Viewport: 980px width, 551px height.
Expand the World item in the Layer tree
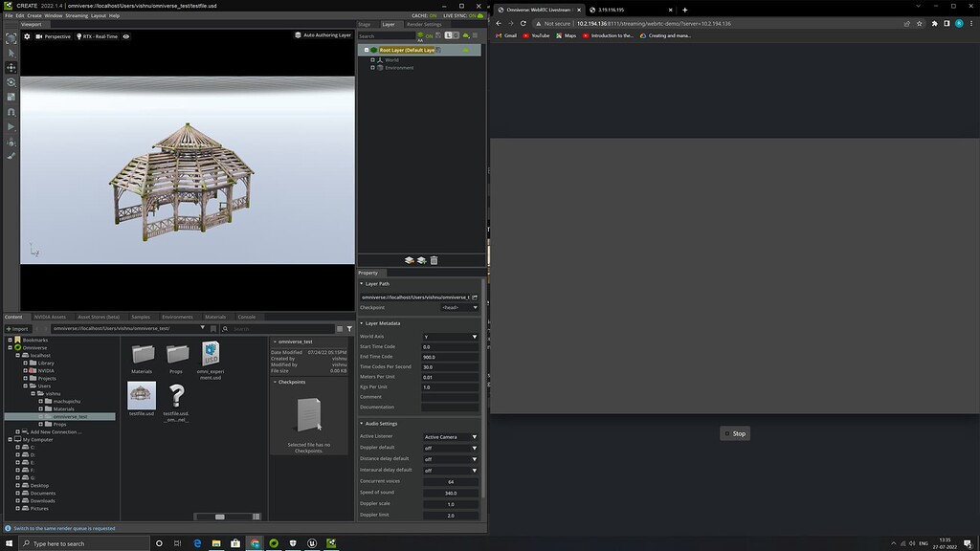pos(372,59)
